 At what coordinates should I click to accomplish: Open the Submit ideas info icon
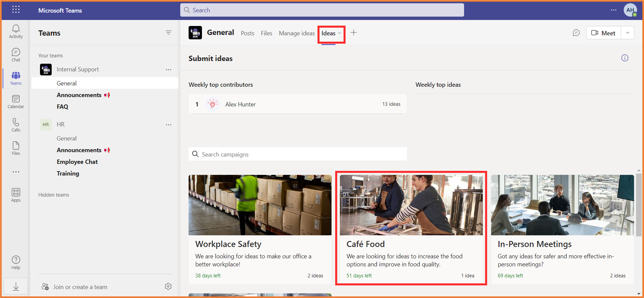click(625, 58)
